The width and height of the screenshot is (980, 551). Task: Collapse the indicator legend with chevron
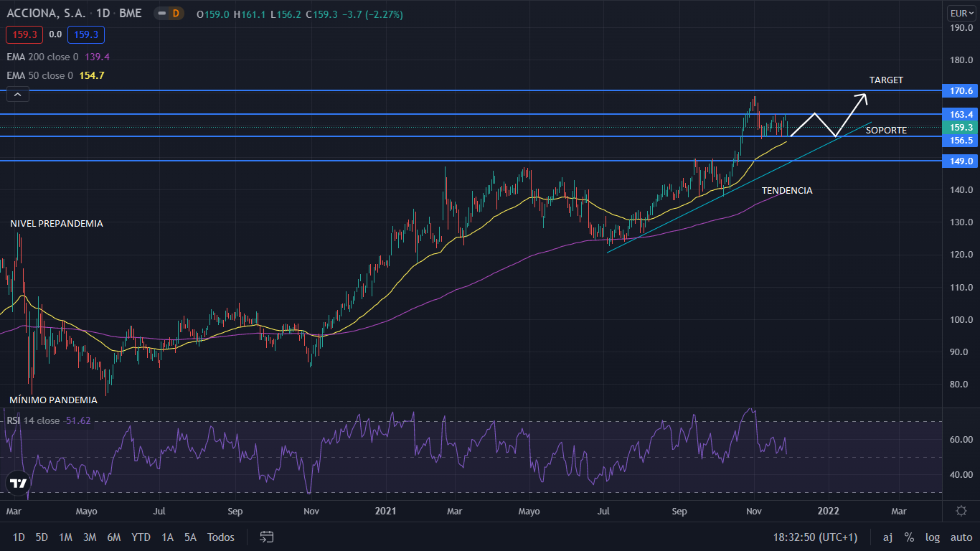click(x=18, y=94)
